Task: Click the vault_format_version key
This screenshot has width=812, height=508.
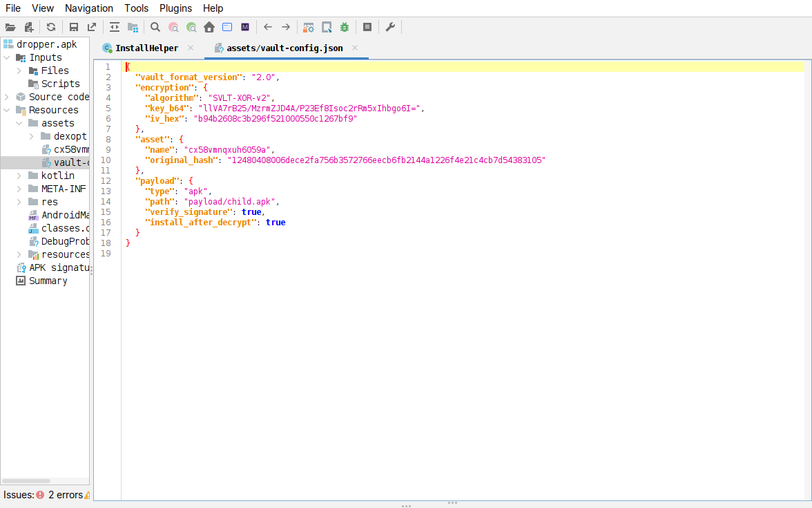Action: (x=189, y=77)
